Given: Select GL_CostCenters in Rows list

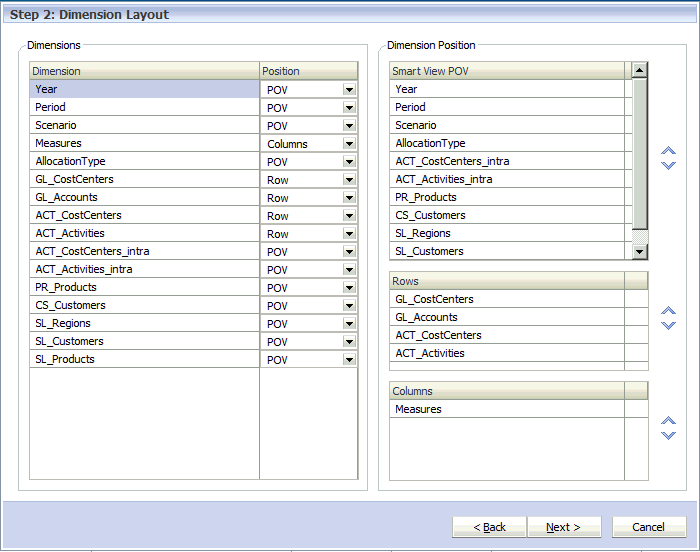Looking at the screenshot, I should pyautogui.click(x=507, y=299).
